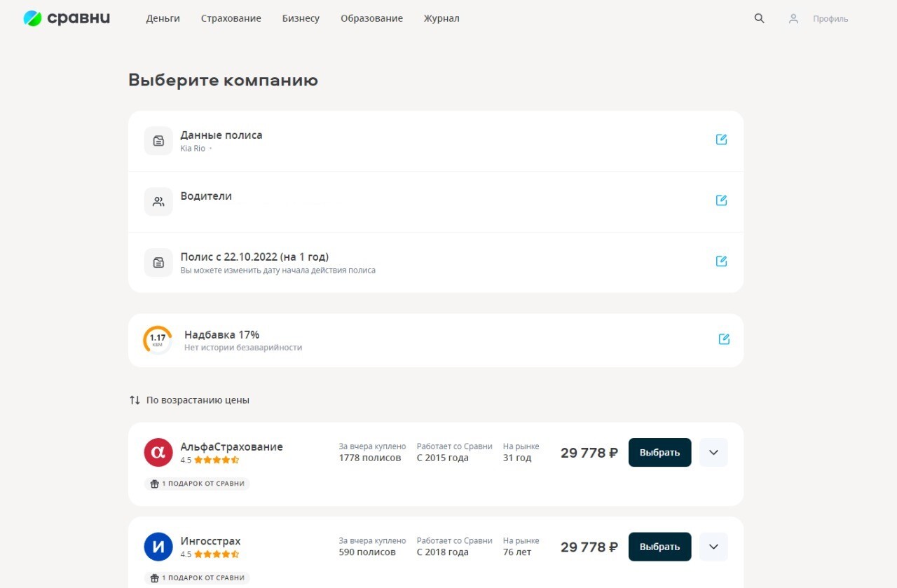The height and width of the screenshot is (588, 897).
Task: Click Полис с 22.10.2022 (на 1 год)
Action: [254, 257]
